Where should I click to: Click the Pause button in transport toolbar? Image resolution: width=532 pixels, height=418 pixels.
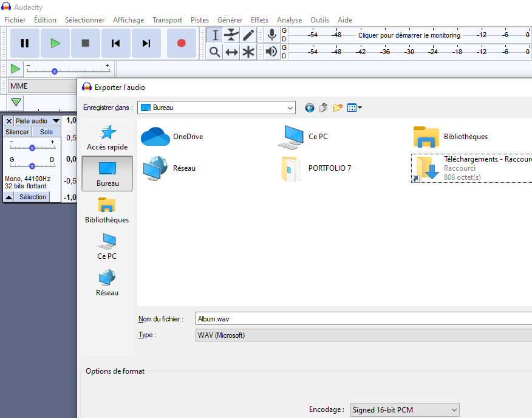point(25,43)
